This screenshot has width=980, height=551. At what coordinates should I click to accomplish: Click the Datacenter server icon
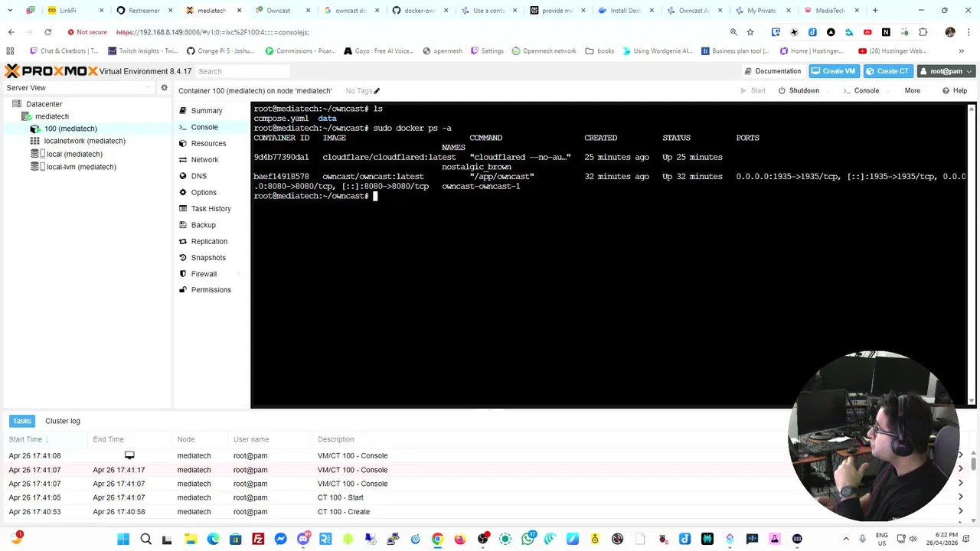pos(18,104)
